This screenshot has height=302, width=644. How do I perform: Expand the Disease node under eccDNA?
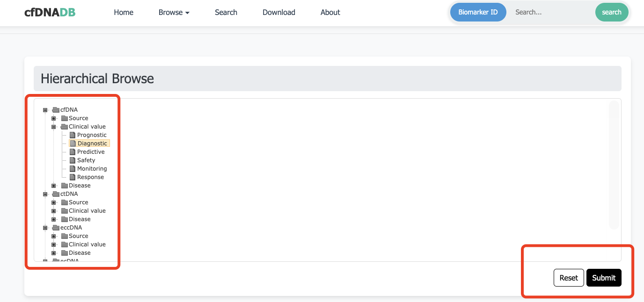tap(54, 253)
